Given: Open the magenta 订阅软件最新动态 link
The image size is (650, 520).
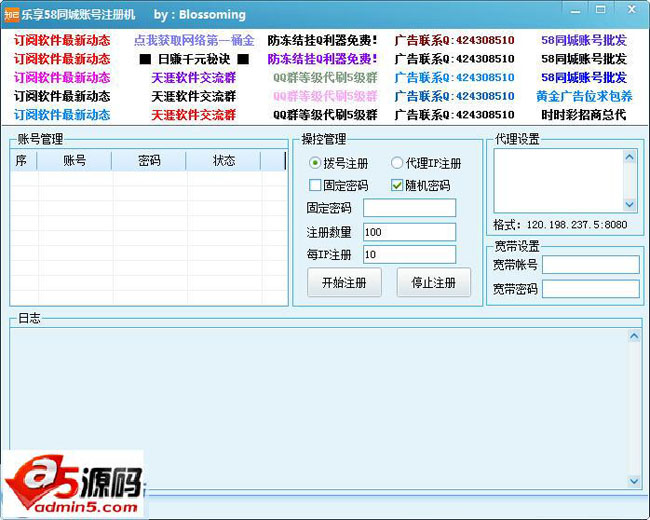Looking at the screenshot, I should click(62, 78).
